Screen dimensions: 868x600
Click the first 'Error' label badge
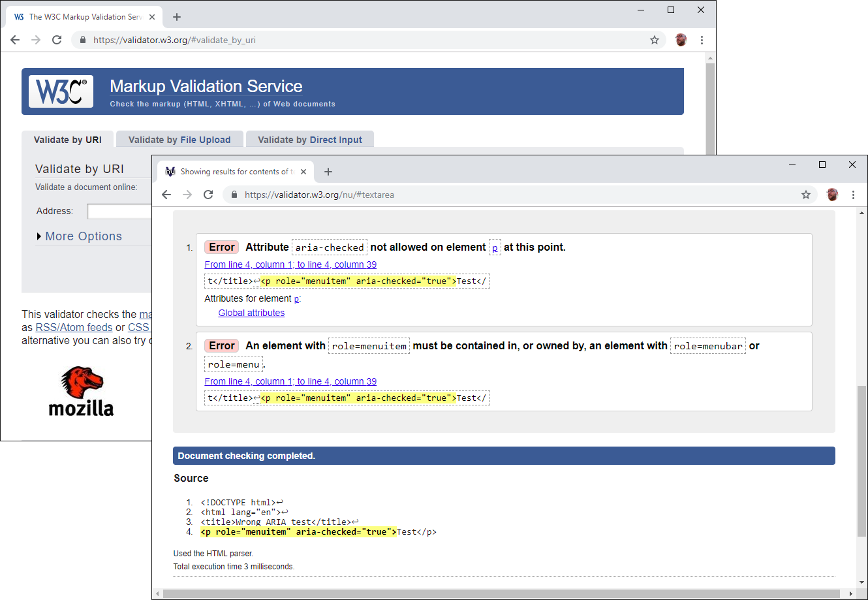click(222, 247)
